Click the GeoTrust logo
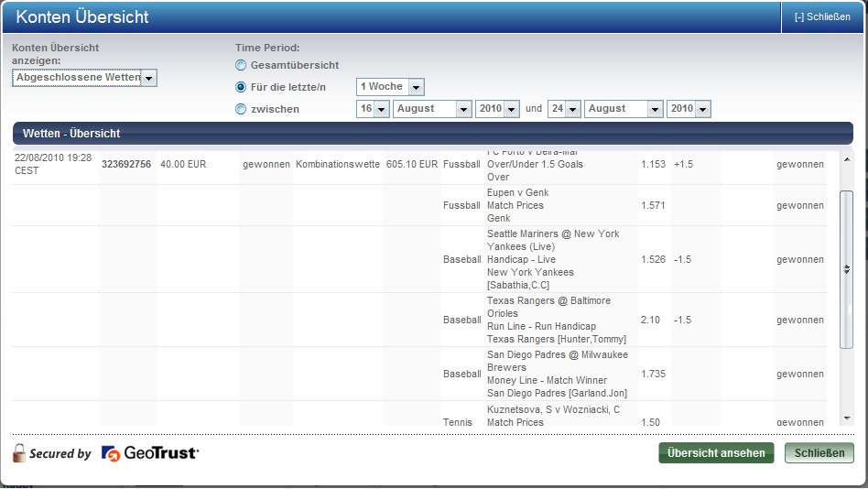868x489 pixels. point(150,453)
